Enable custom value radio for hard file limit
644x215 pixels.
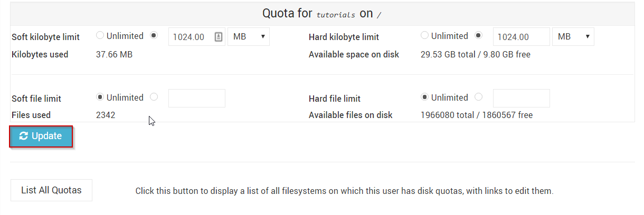point(478,97)
